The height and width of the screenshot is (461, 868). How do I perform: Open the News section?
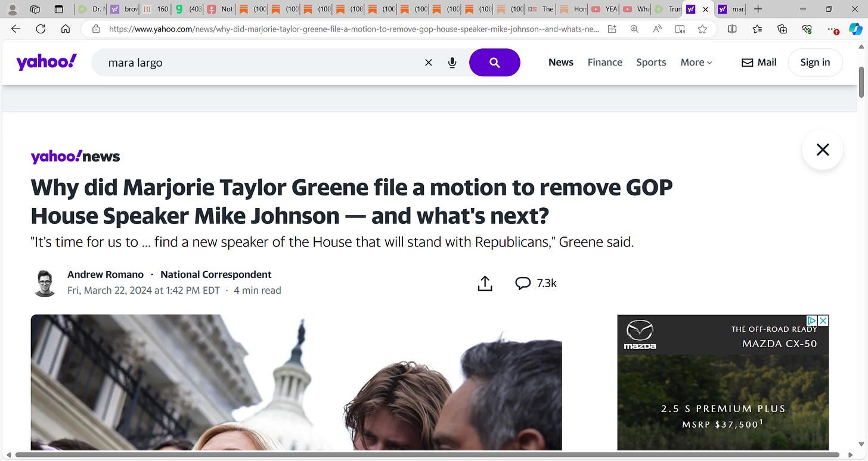point(561,63)
